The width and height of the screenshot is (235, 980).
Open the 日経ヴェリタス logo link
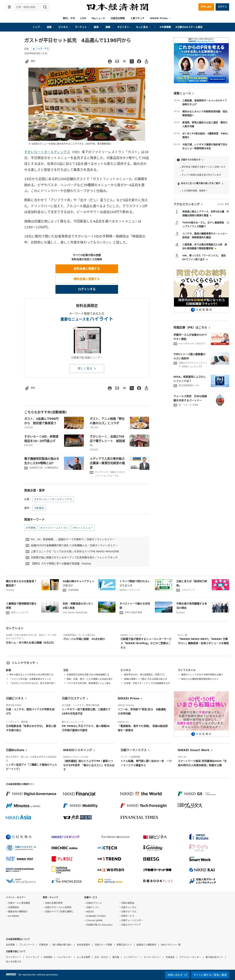[190, 805]
